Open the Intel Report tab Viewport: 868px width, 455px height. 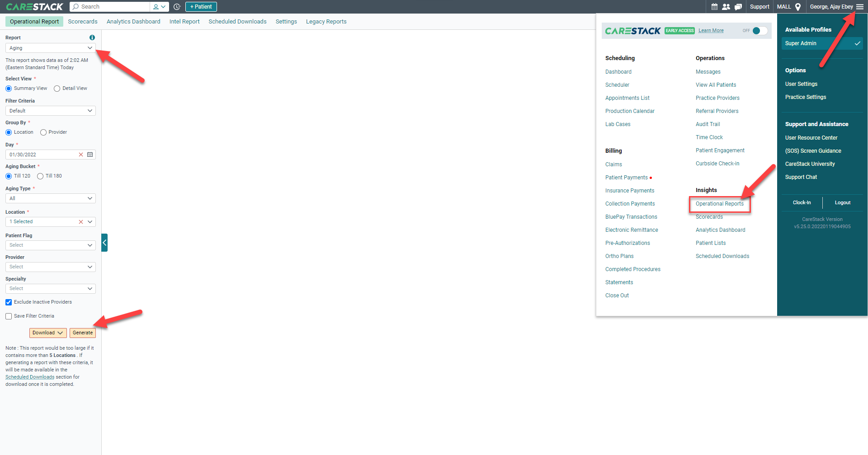click(x=184, y=21)
